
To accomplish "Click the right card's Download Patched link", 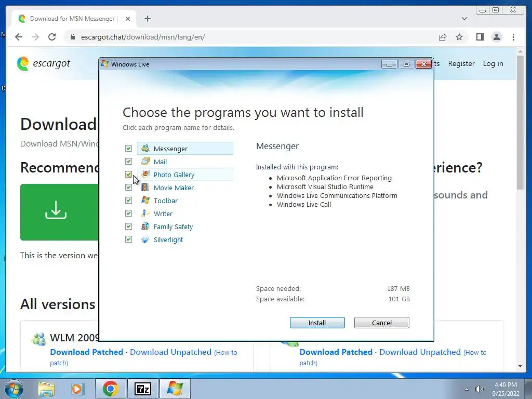I will pyautogui.click(x=336, y=352).
